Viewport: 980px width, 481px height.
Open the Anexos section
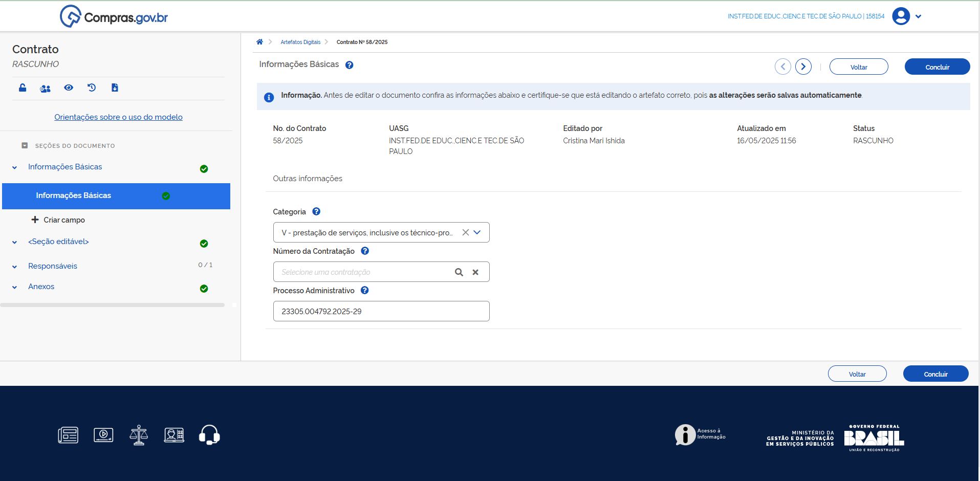click(x=41, y=287)
